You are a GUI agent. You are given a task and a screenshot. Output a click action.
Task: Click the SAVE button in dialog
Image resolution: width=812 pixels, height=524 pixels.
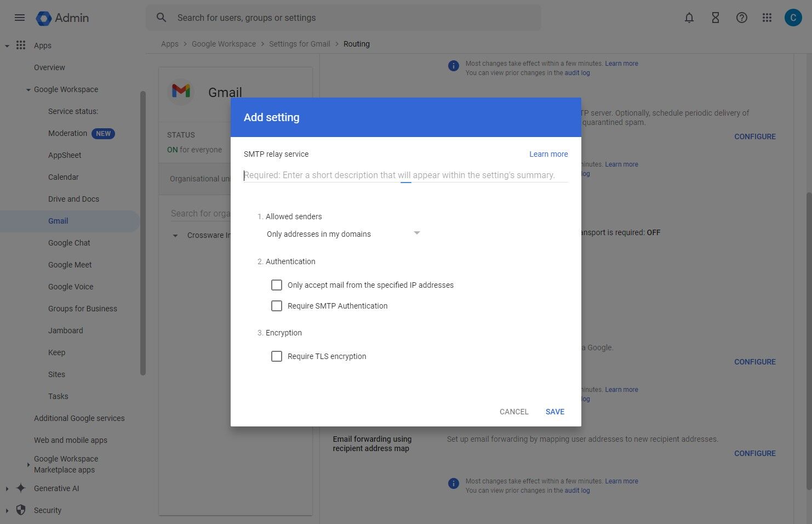click(554, 412)
